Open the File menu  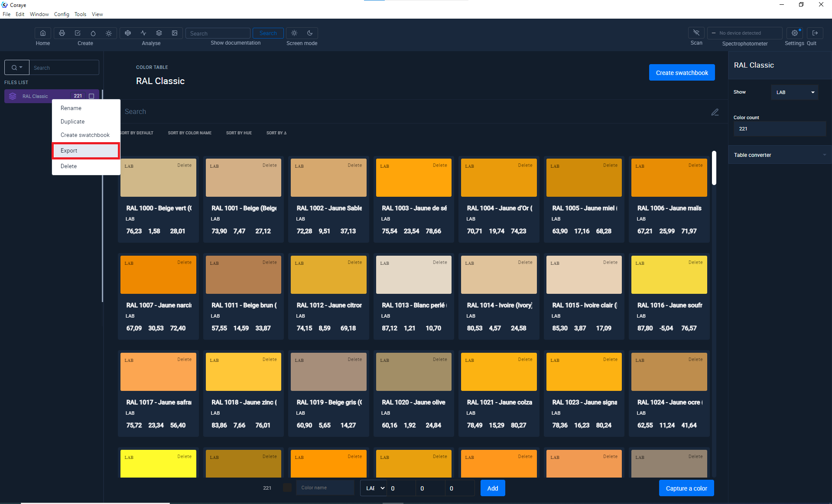pyautogui.click(x=6, y=14)
